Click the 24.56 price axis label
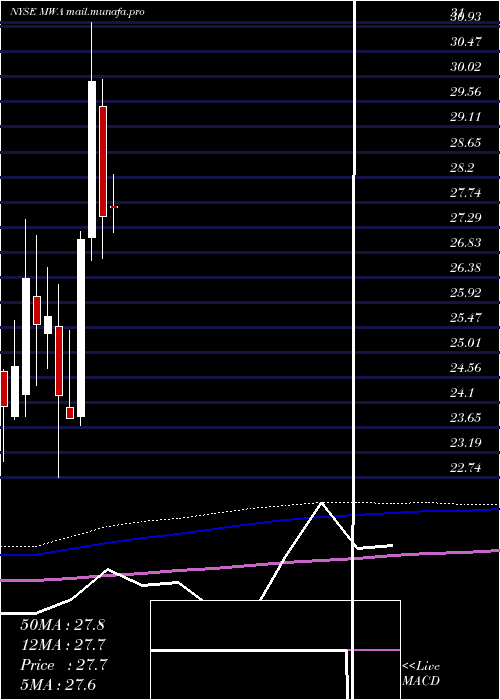The image size is (500, 700). 466,368
